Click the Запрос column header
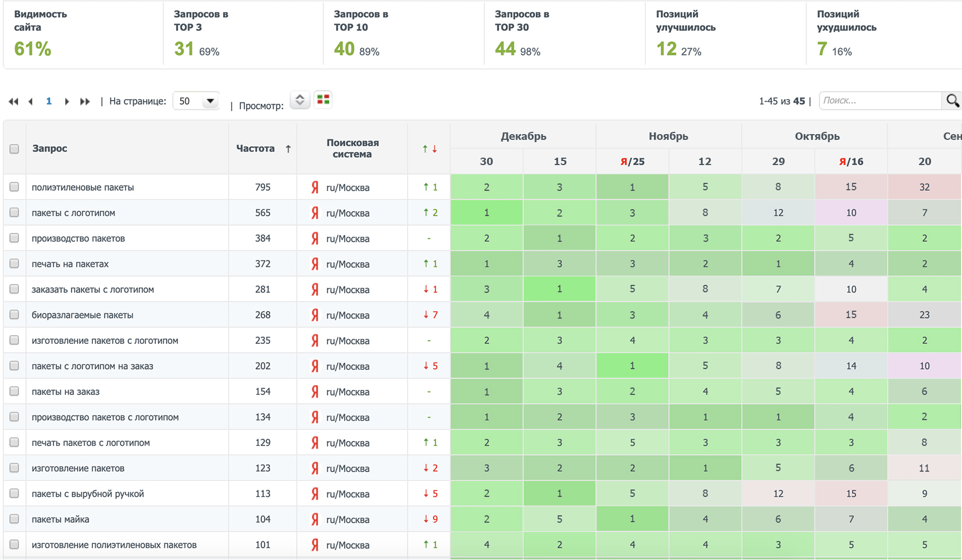Image resolution: width=962 pixels, height=560 pixels. (x=50, y=148)
